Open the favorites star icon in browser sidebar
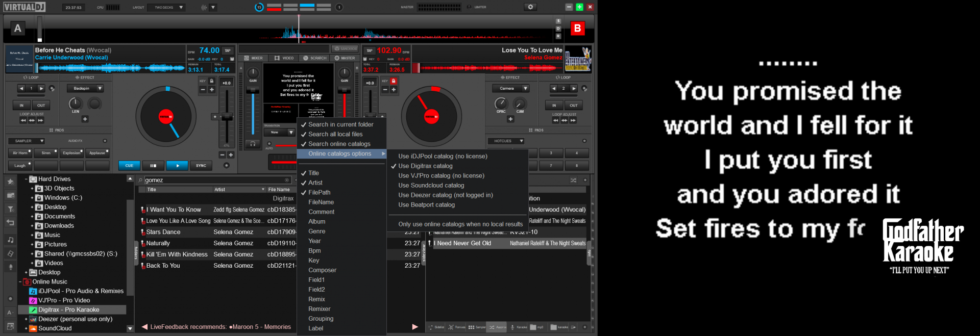This screenshot has width=980, height=336. [10, 181]
